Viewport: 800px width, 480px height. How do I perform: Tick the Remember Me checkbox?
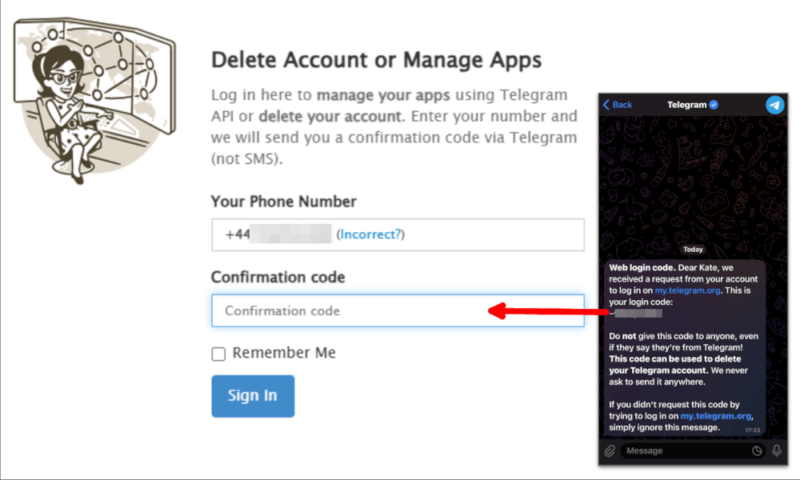218,354
